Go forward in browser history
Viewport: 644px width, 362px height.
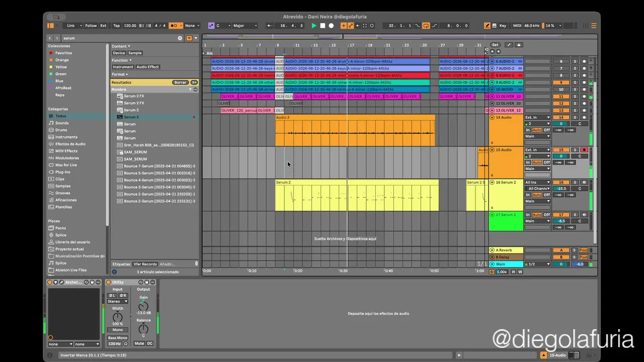click(x=57, y=38)
